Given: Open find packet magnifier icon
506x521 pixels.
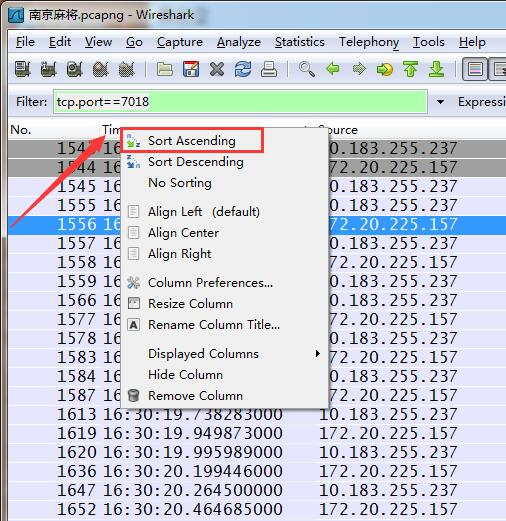Looking at the screenshot, I should point(307,69).
